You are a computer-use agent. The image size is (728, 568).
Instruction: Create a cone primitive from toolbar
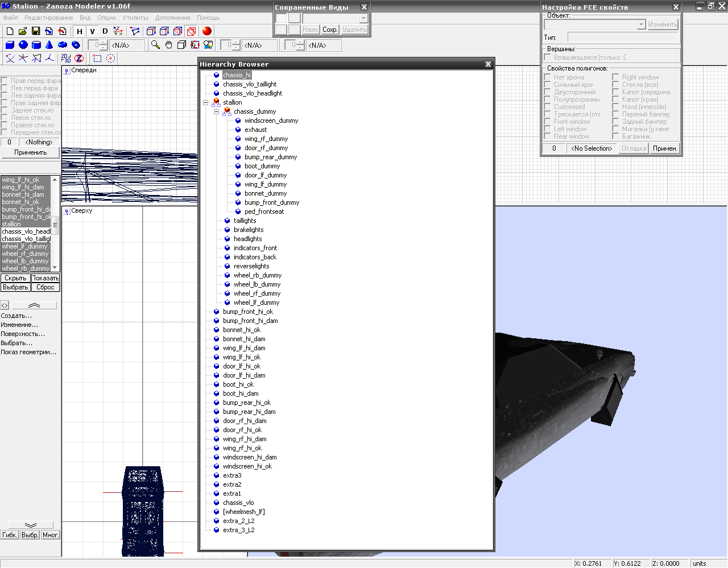[x=49, y=45]
